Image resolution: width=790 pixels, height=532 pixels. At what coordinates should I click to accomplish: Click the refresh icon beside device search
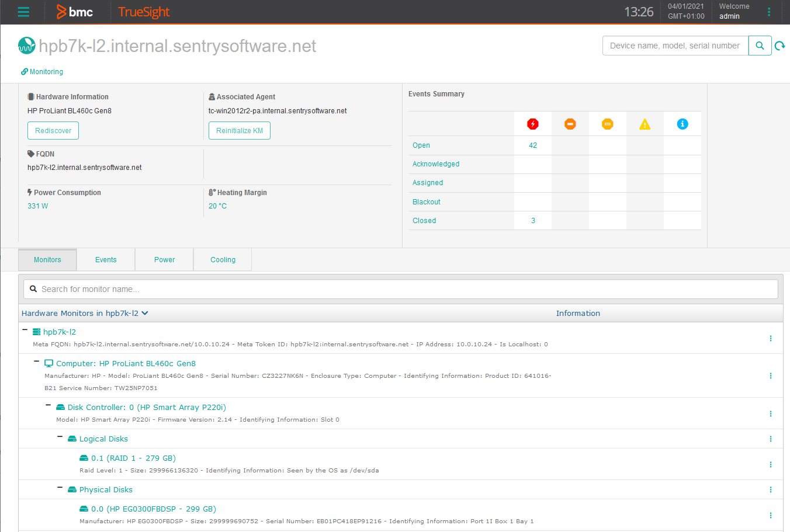point(780,45)
